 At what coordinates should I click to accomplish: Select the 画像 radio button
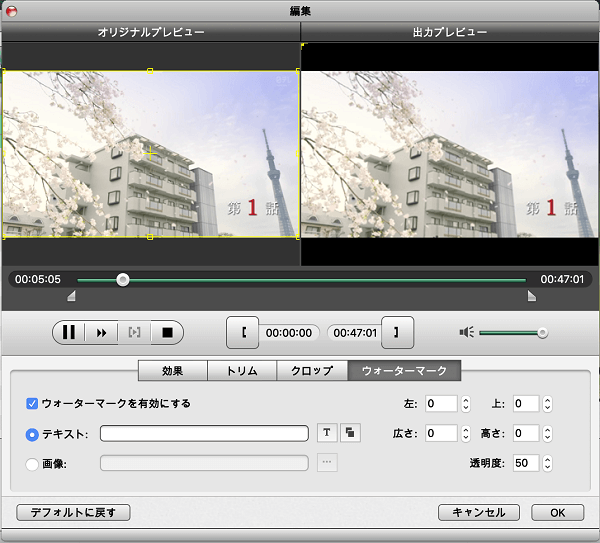32,464
